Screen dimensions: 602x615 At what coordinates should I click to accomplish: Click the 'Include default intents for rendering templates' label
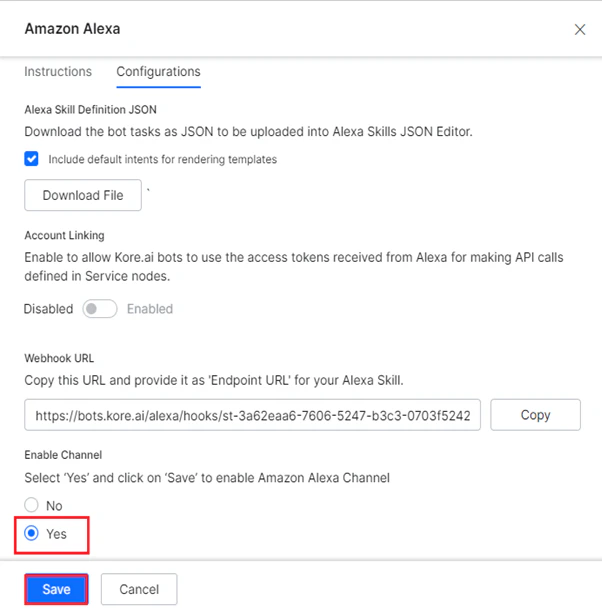click(x=163, y=159)
